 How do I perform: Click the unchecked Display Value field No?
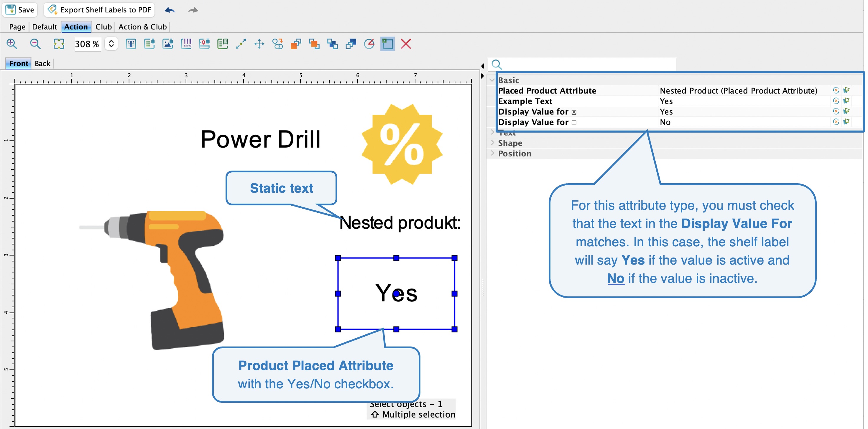tap(744, 122)
